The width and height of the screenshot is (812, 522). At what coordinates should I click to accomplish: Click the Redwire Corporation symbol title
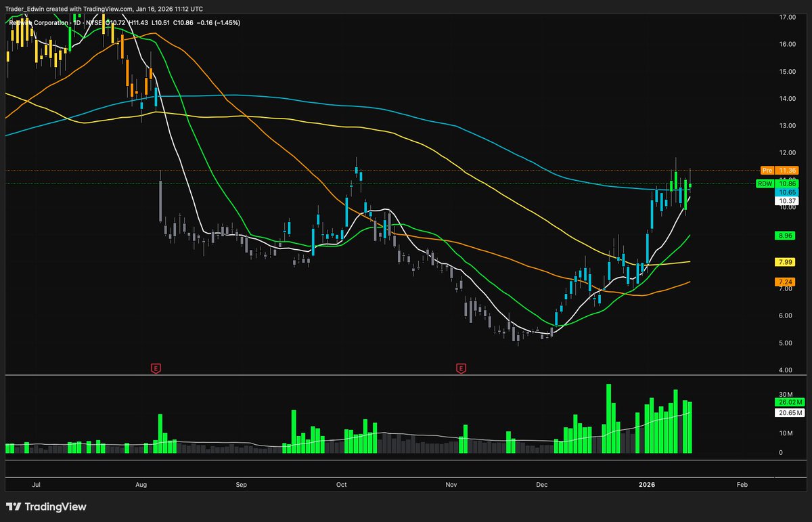pyautogui.click(x=39, y=22)
